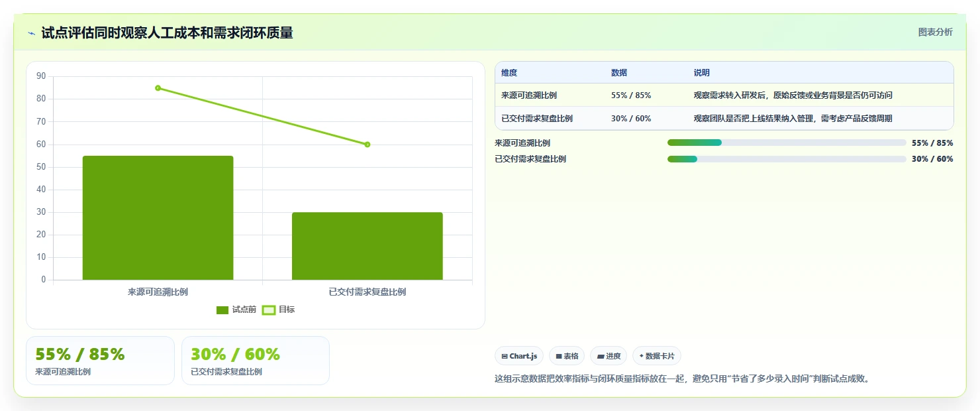The image size is (980, 411).
Task: Click the target line point at 60
Action: [x=367, y=145]
